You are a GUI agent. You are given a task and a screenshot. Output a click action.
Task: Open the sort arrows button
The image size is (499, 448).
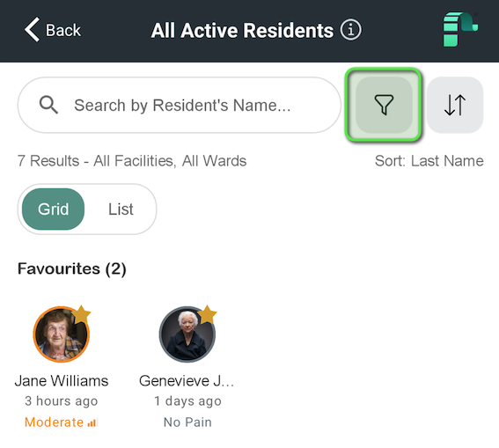[x=455, y=105]
